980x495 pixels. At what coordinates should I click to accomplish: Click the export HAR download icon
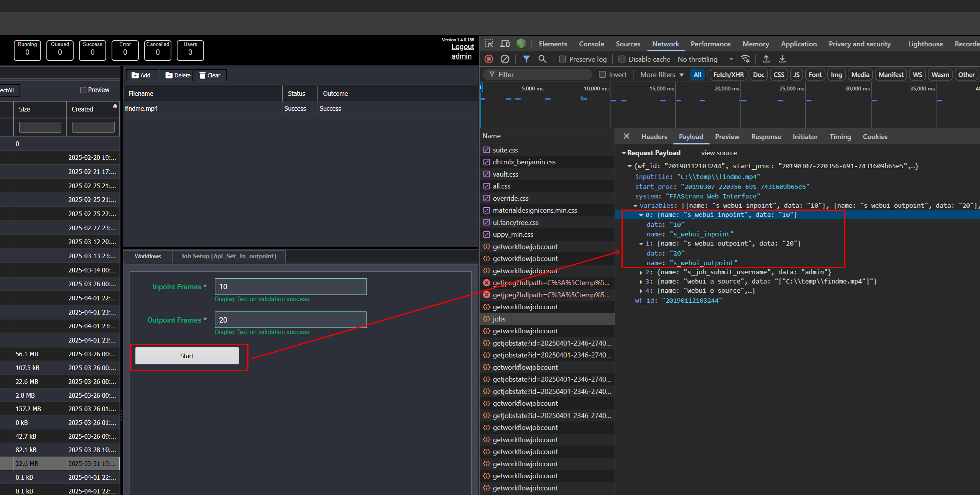(x=782, y=59)
